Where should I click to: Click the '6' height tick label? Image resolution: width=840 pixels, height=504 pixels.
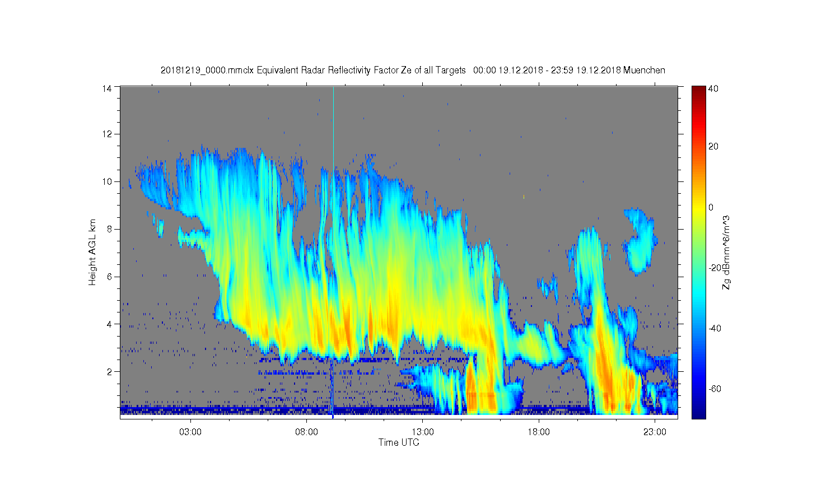point(110,276)
